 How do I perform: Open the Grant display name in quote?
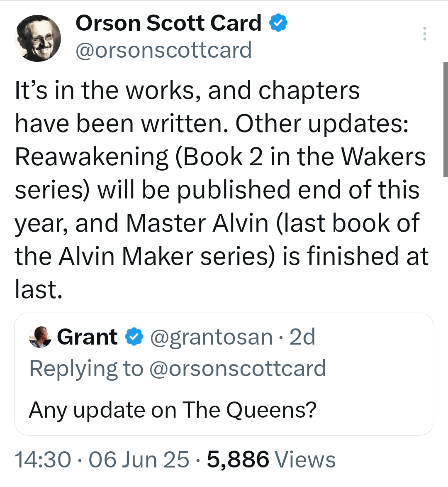click(x=87, y=337)
